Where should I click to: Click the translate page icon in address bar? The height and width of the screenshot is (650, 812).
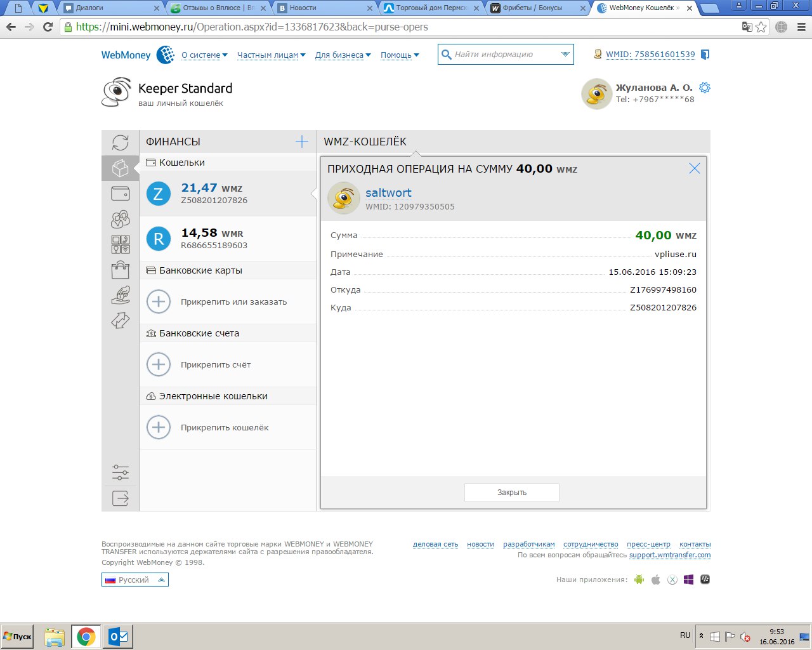tap(747, 27)
